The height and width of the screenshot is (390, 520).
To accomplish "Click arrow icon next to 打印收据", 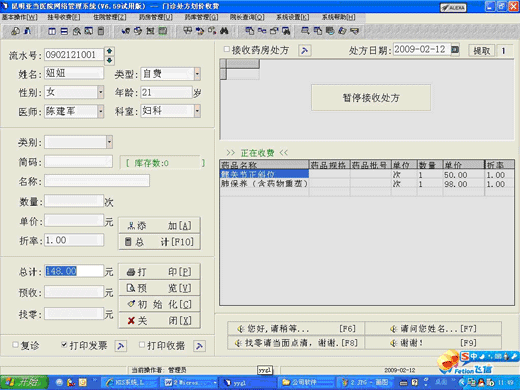I will point(199,346).
